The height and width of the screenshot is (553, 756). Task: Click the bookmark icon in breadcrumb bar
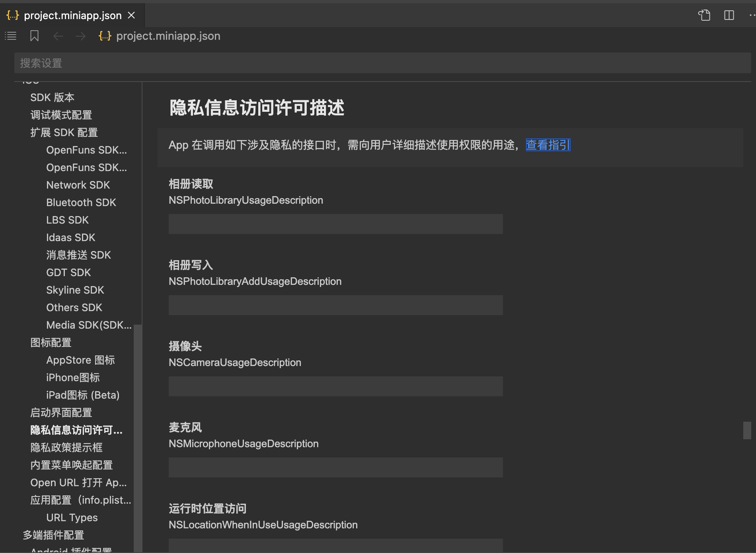pos(35,36)
